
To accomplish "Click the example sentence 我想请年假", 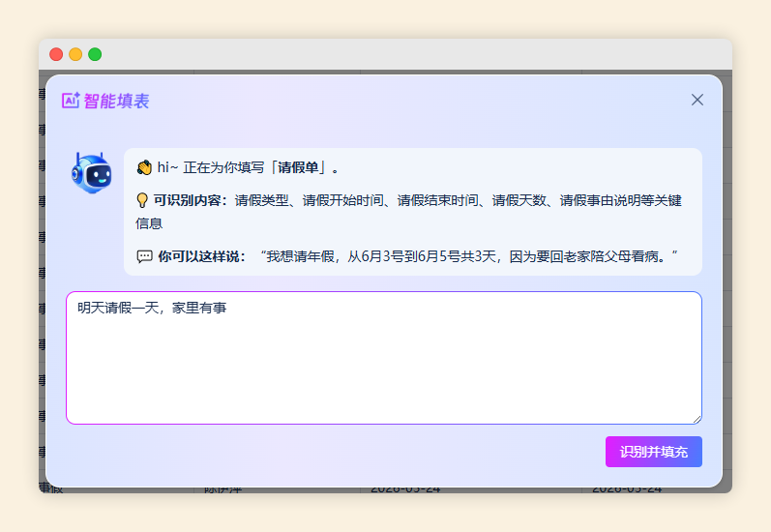I will [x=468, y=256].
